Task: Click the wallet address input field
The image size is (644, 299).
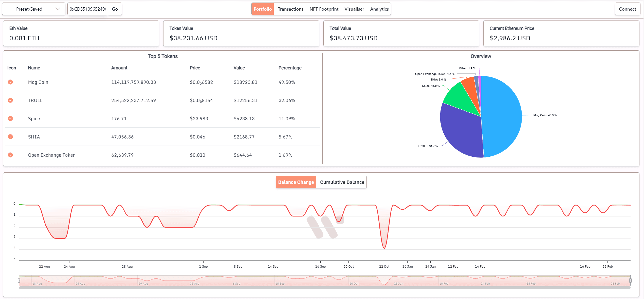Action: pyautogui.click(x=88, y=9)
